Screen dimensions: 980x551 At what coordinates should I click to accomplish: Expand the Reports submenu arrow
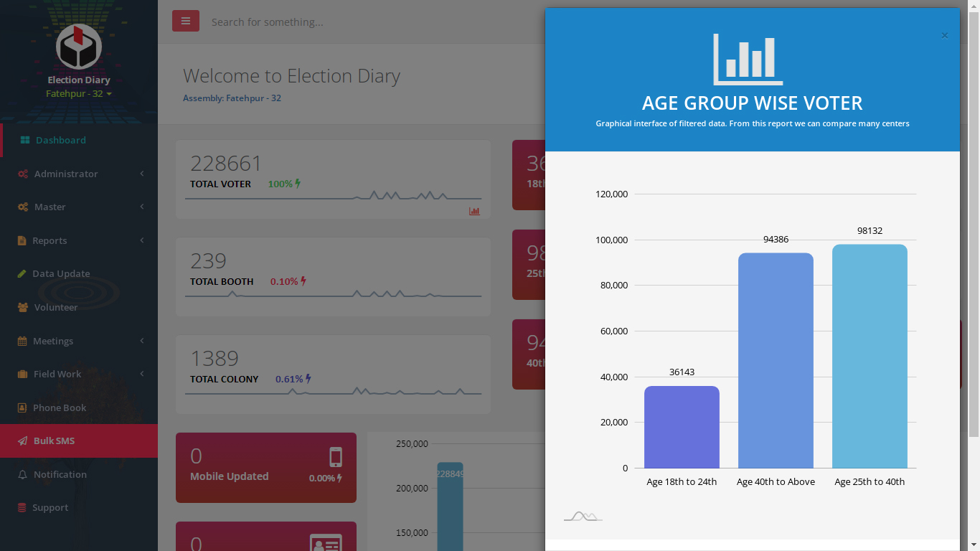pos(142,240)
